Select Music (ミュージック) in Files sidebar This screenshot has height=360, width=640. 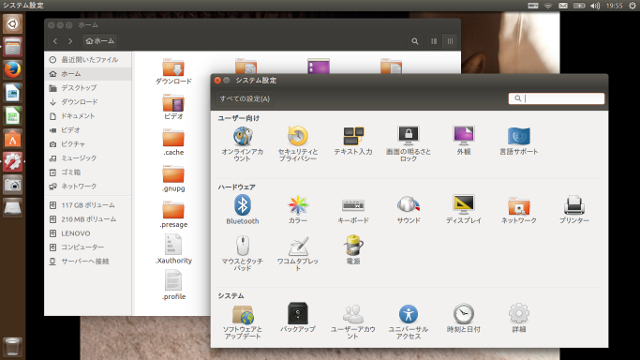pyautogui.click(x=88, y=158)
